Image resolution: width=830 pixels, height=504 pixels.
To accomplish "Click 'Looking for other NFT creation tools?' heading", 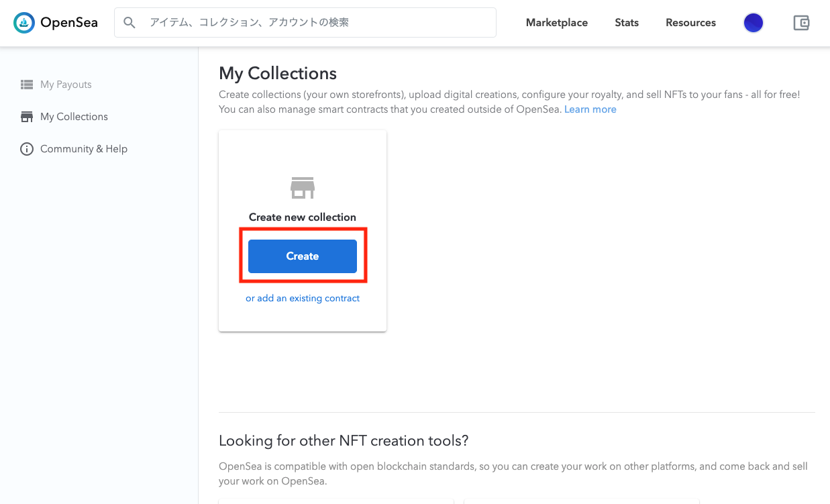I will [x=344, y=441].
